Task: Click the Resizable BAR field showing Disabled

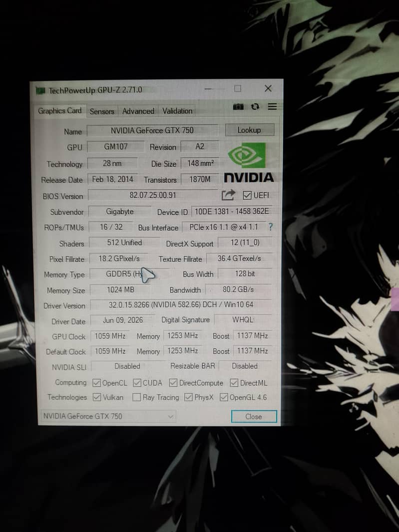Action: [245, 366]
